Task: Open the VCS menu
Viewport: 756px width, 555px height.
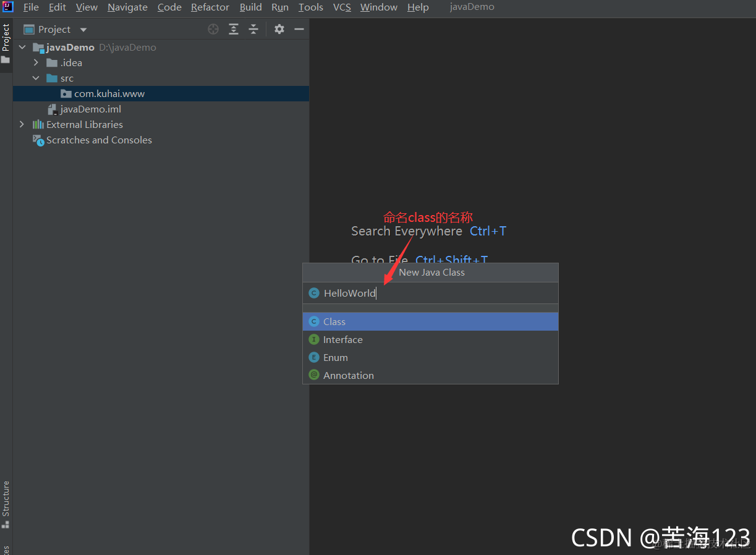Action: 342,7
